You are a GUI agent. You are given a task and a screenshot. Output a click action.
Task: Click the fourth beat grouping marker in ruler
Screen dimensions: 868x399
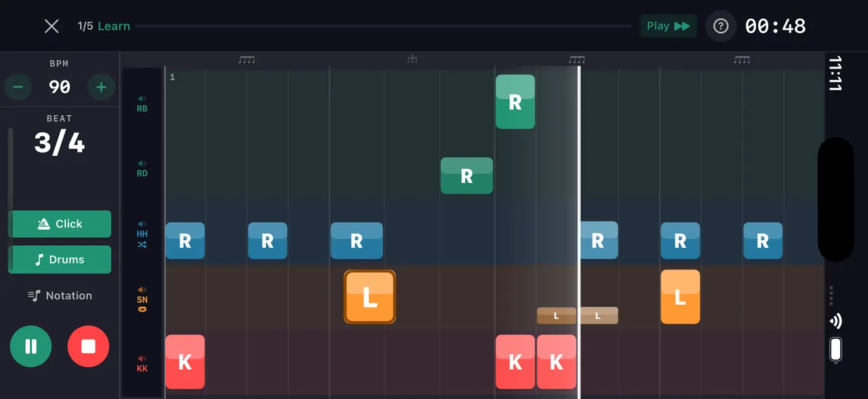click(x=742, y=60)
